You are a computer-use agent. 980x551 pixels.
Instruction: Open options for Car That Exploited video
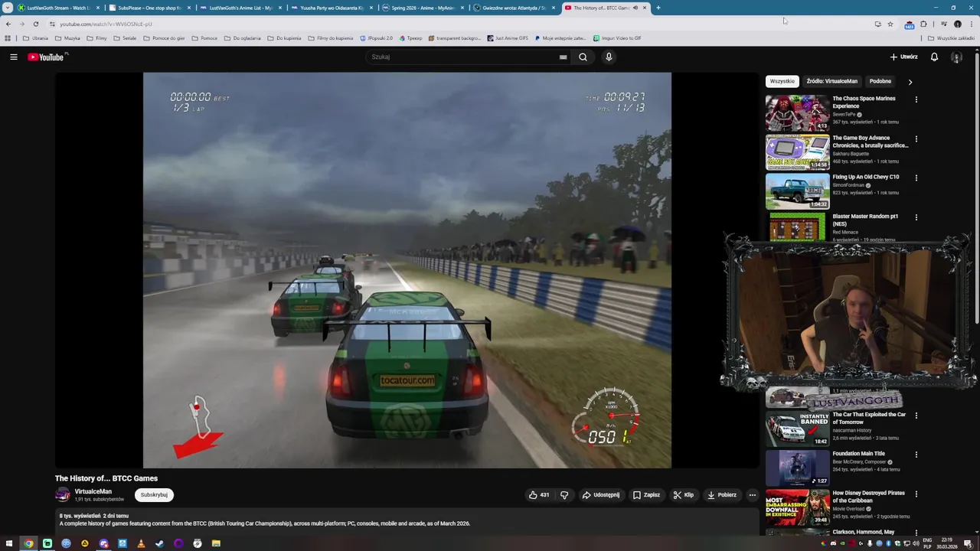(x=916, y=416)
